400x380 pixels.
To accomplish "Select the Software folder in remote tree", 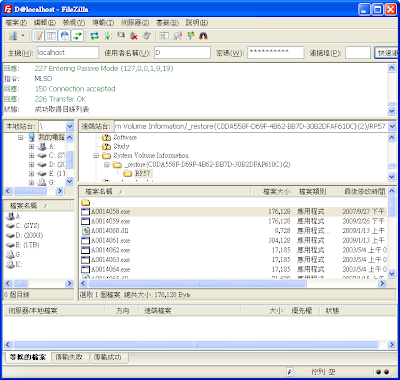I will [125, 137].
